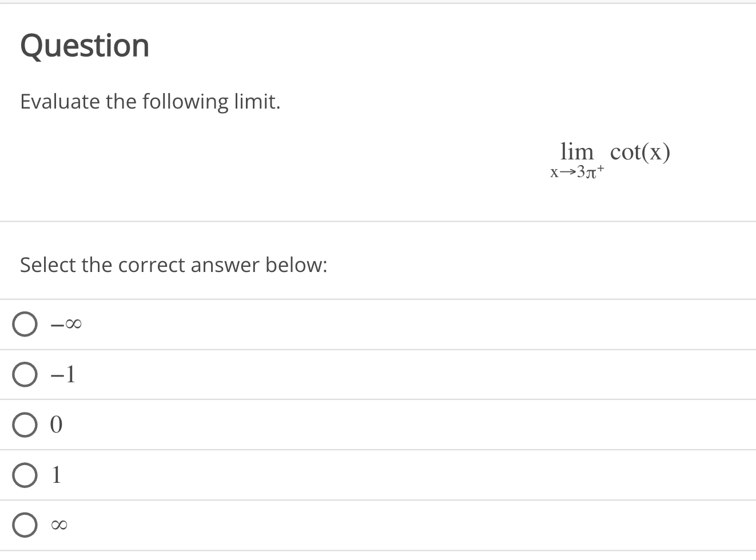Click the Question heading
756x560 pixels.
point(85,45)
